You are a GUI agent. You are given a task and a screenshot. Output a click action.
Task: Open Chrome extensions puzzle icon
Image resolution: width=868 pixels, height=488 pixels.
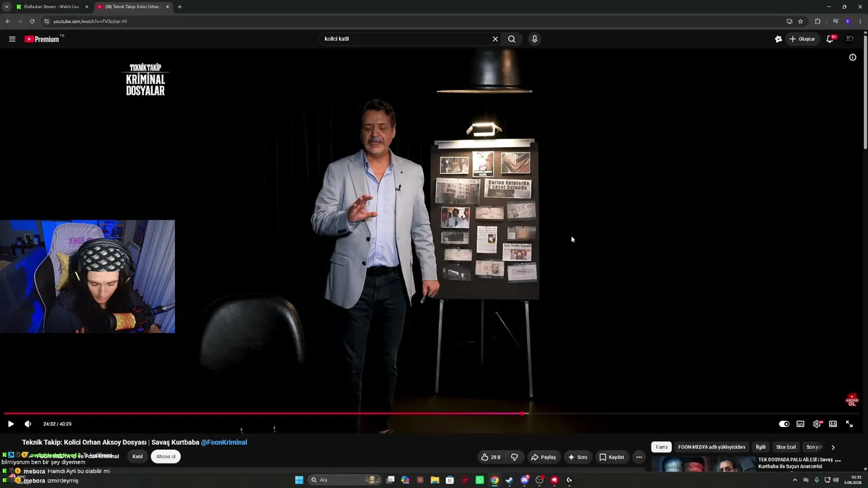(x=817, y=21)
